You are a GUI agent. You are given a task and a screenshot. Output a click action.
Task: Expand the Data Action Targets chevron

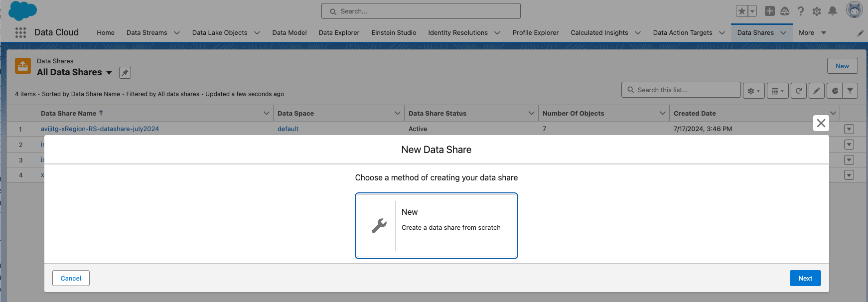722,33
